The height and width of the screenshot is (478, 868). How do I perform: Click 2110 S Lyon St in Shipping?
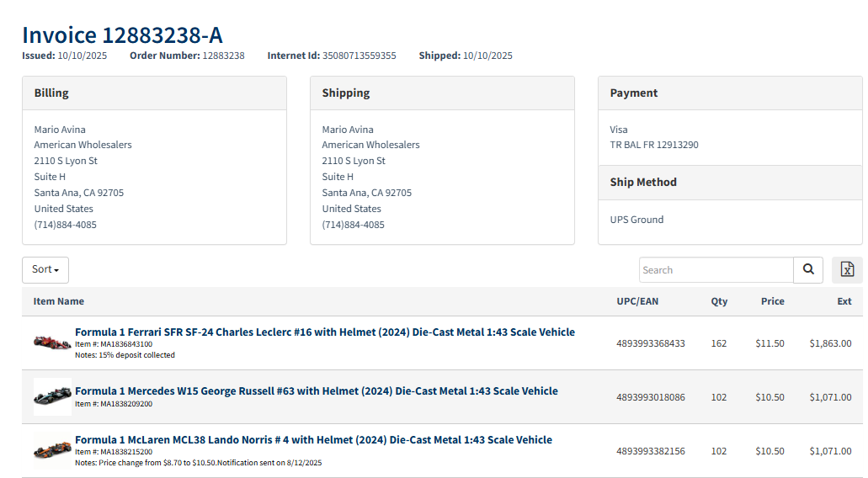[354, 161]
